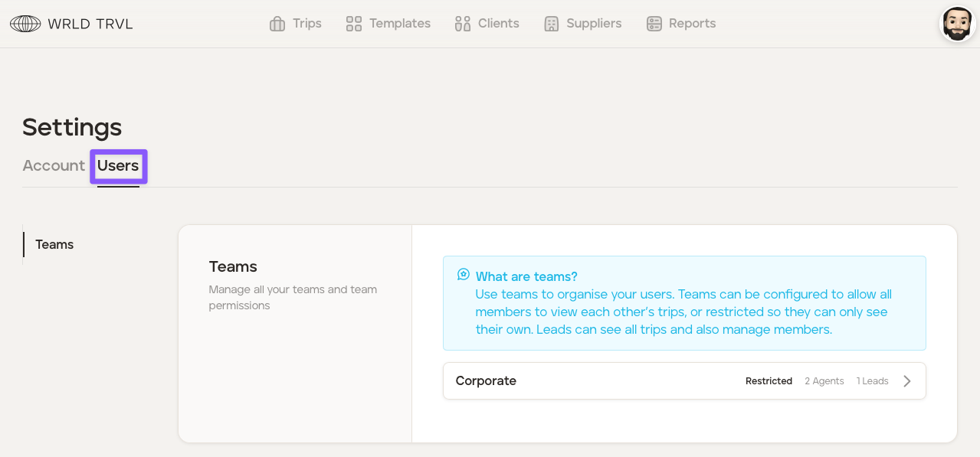Click the '1 Leads' count on Corporate
This screenshot has height=457, width=980.
[x=872, y=381]
